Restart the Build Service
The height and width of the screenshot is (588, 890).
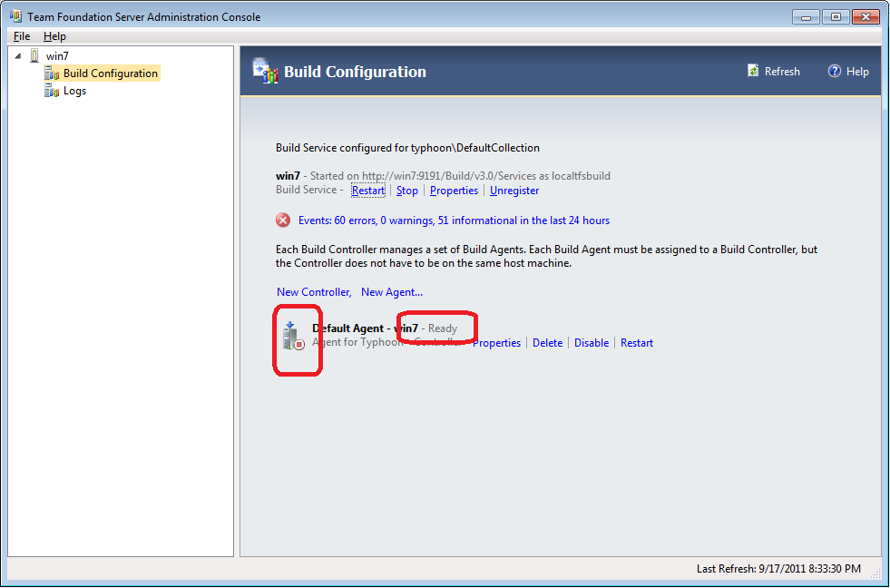tap(367, 191)
